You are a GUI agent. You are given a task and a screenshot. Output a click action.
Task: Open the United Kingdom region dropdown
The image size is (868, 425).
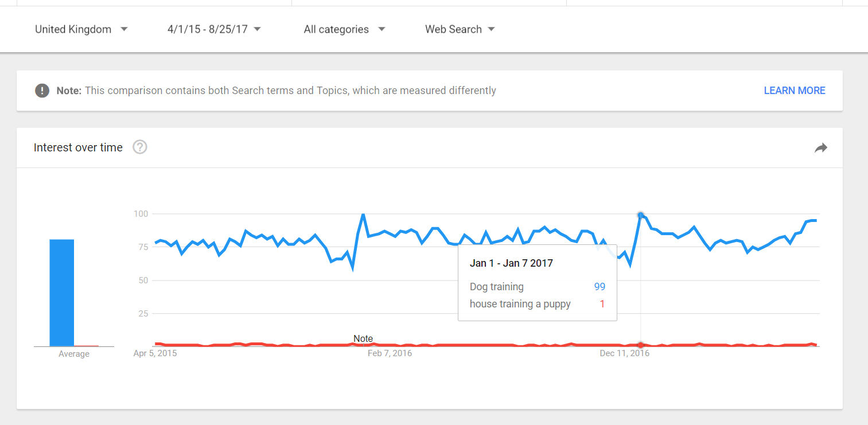tap(80, 29)
